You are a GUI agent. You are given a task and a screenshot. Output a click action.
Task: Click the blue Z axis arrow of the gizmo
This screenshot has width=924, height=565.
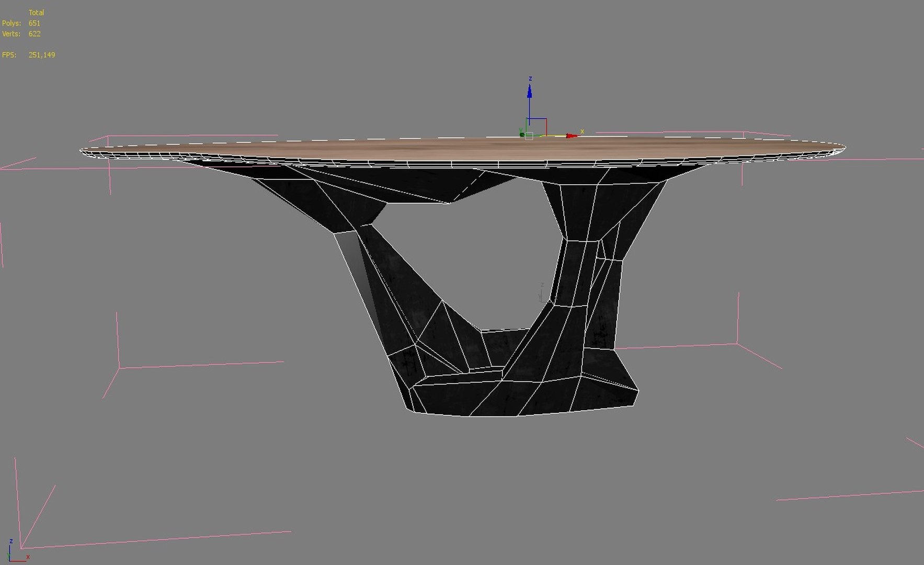point(529,93)
